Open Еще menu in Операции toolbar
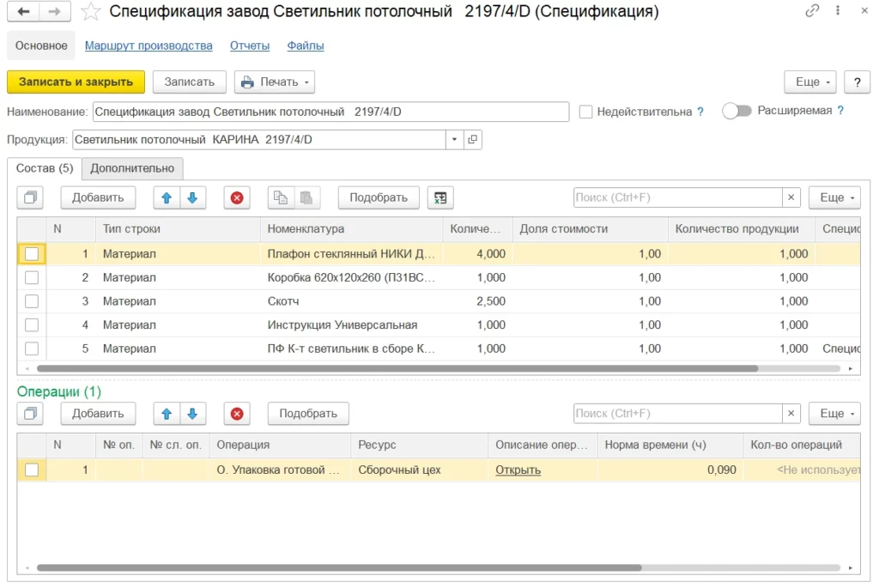 834,414
